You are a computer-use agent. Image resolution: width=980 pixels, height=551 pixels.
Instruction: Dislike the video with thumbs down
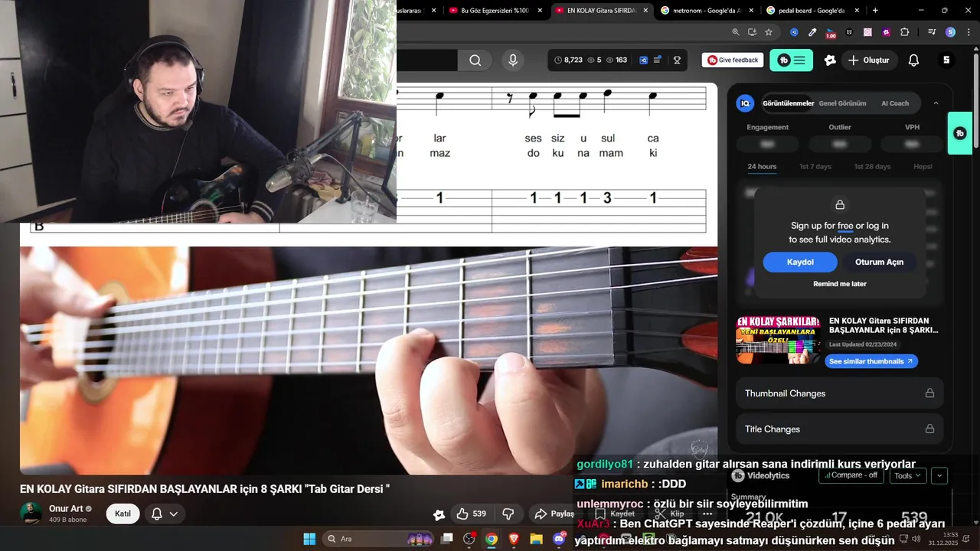pos(508,514)
